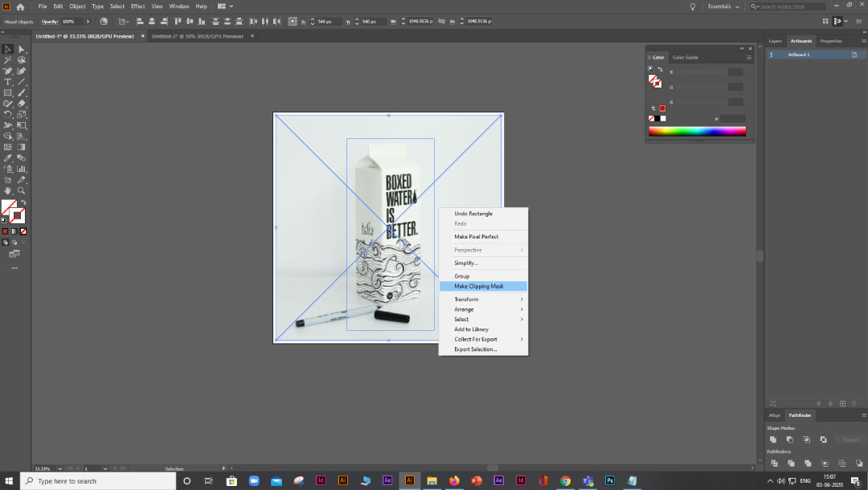Click the reference point locator grid
This screenshot has width=868, height=490.
pos(293,22)
